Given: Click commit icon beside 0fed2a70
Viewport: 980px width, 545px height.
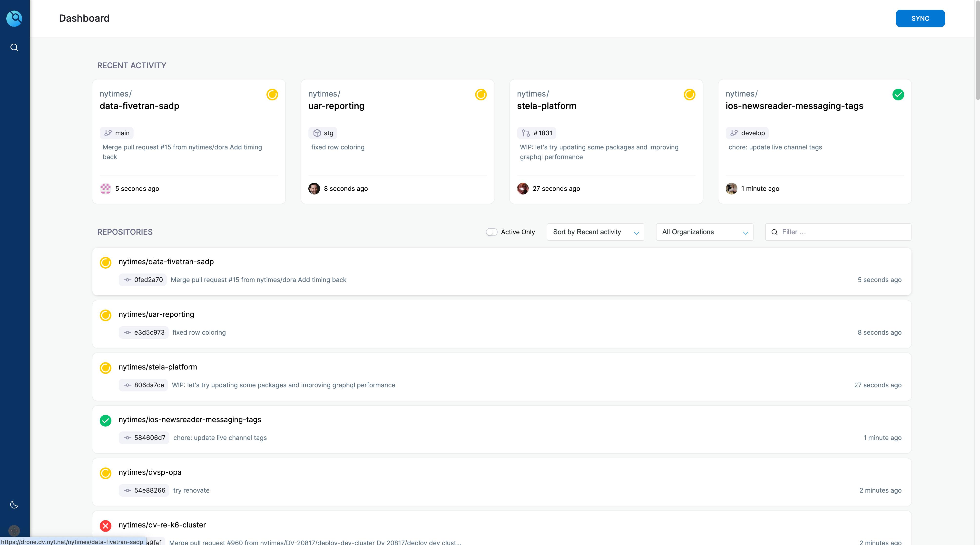Looking at the screenshot, I should click(x=127, y=280).
